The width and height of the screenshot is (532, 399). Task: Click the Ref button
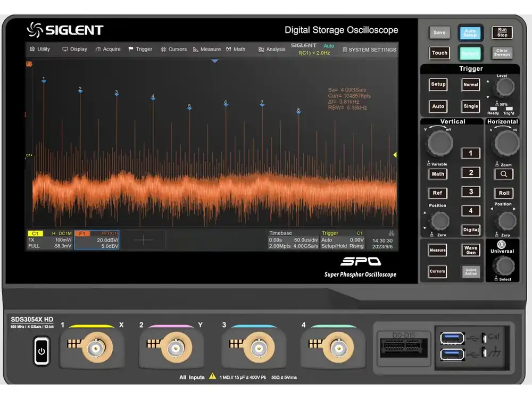[x=438, y=193]
